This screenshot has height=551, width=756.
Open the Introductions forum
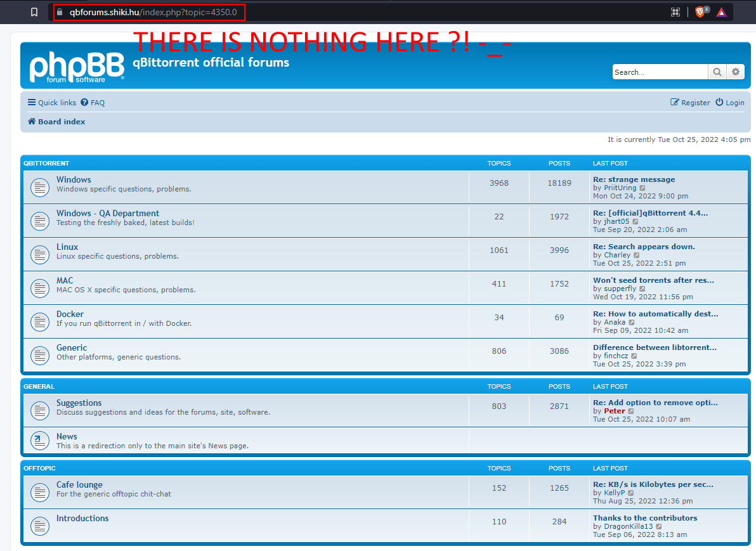pos(82,518)
